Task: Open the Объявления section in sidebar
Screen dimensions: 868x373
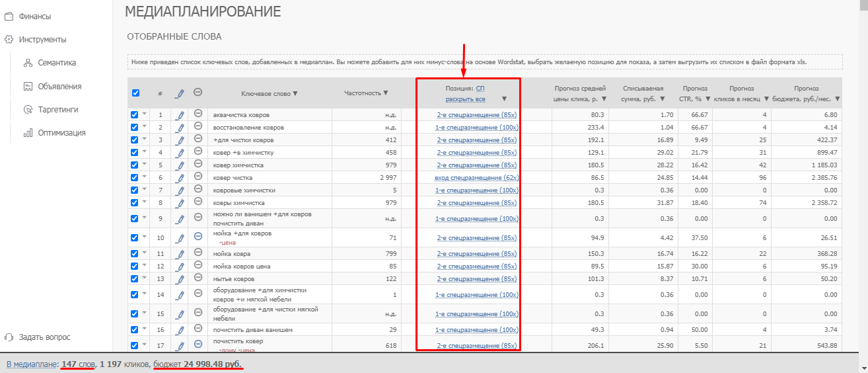Action: [x=59, y=86]
